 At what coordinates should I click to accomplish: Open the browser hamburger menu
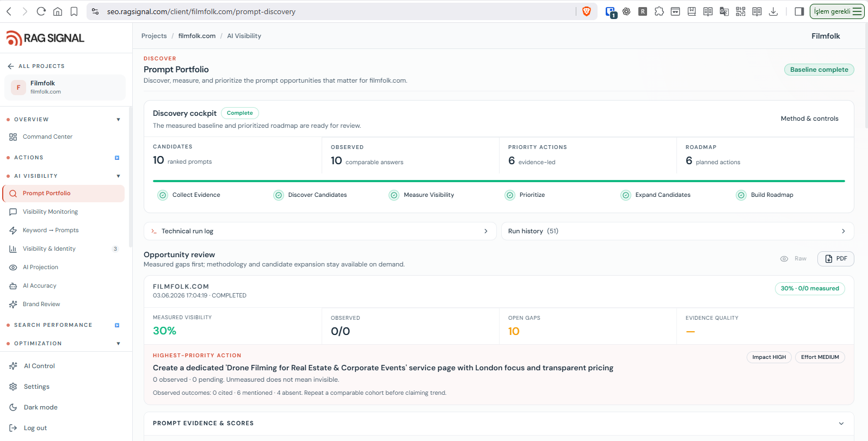(857, 11)
